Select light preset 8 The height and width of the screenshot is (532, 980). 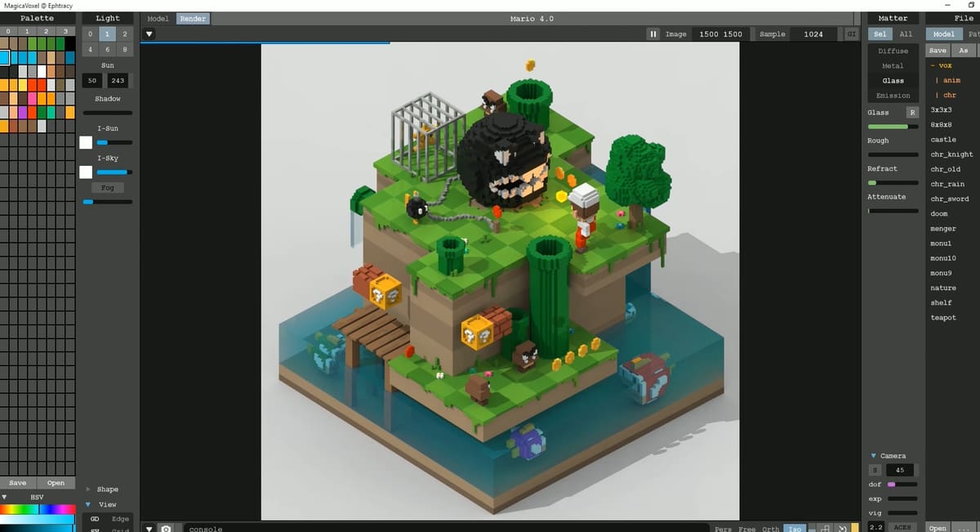125,49
